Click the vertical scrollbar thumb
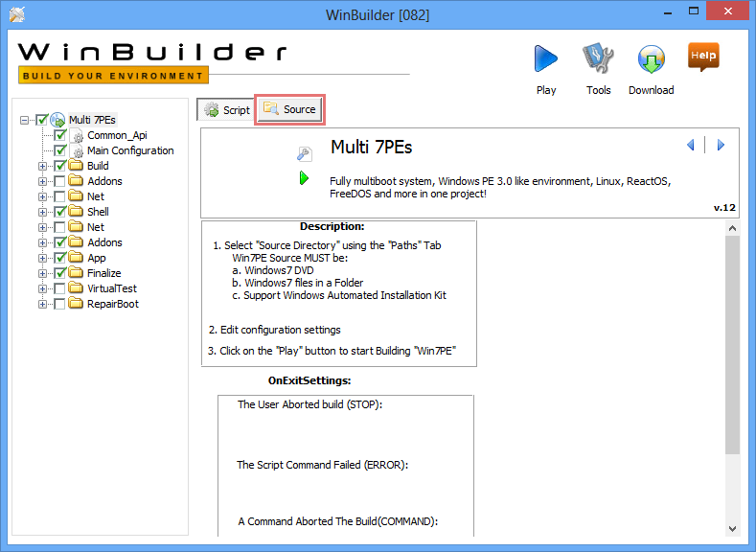 coord(732,345)
